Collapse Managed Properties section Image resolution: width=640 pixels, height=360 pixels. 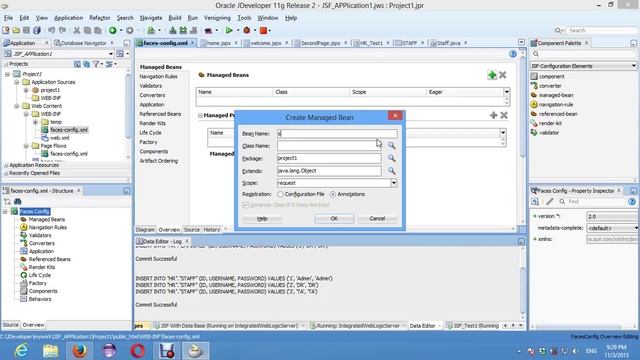[200, 116]
